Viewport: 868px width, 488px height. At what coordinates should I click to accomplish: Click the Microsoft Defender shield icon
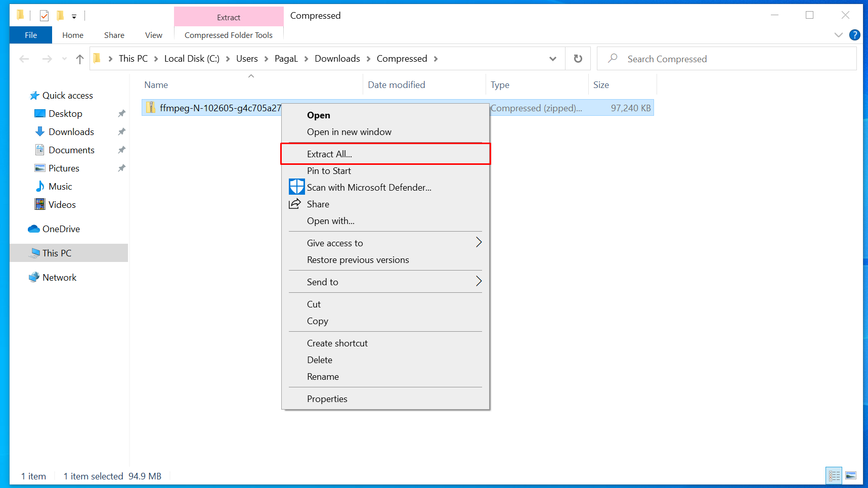[x=296, y=187]
